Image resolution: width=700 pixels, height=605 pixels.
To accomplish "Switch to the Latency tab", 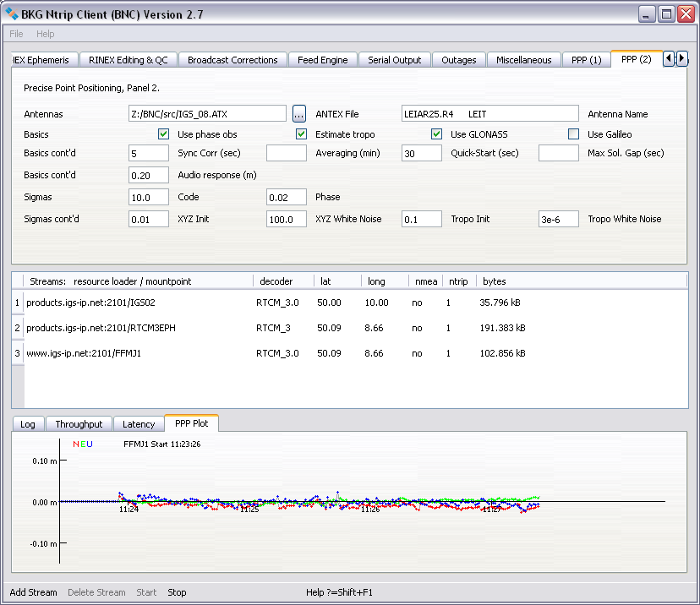I will tap(139, 424).
